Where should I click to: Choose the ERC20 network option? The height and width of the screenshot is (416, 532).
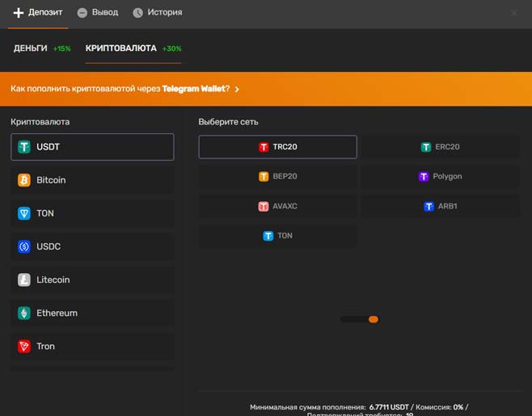439,147
